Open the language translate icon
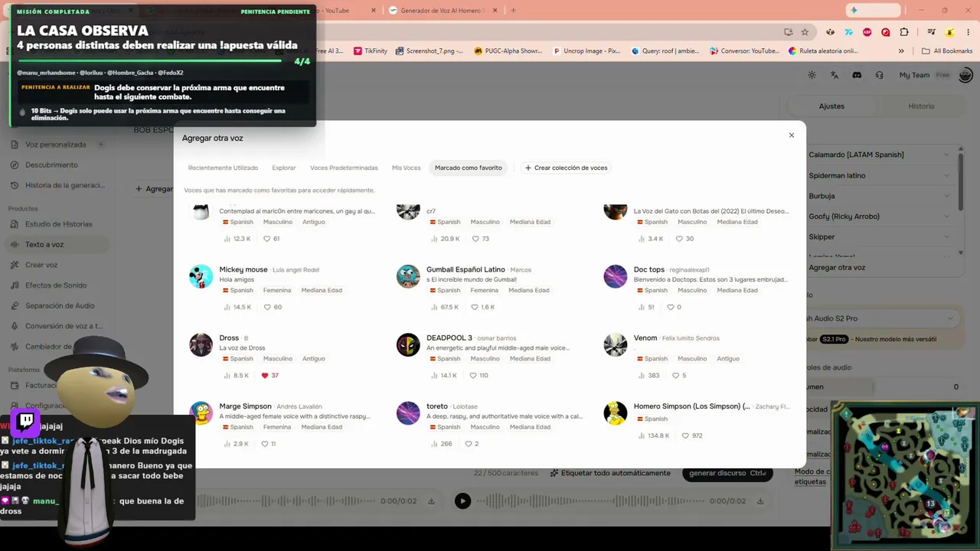 (x=834, y=75)
